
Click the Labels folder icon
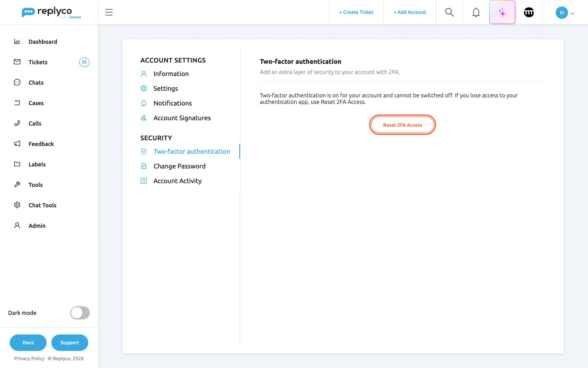pos(17,164)
